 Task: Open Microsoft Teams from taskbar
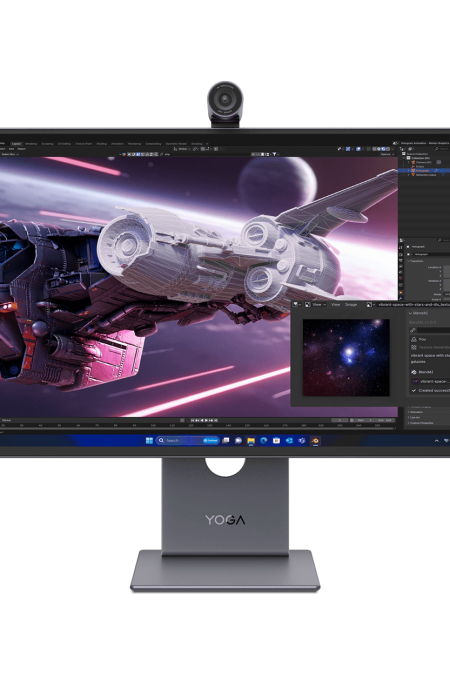click(302, 440)
